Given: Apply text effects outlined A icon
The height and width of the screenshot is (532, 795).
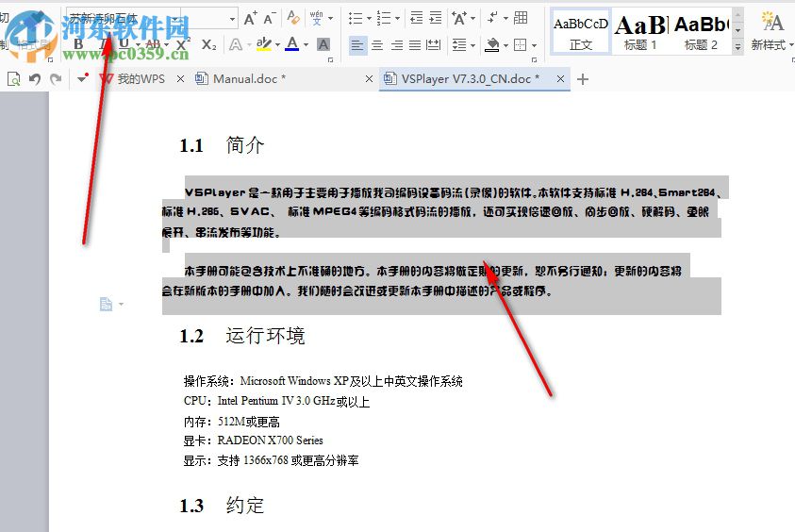Looking at the screenshot, I should 235,44.
